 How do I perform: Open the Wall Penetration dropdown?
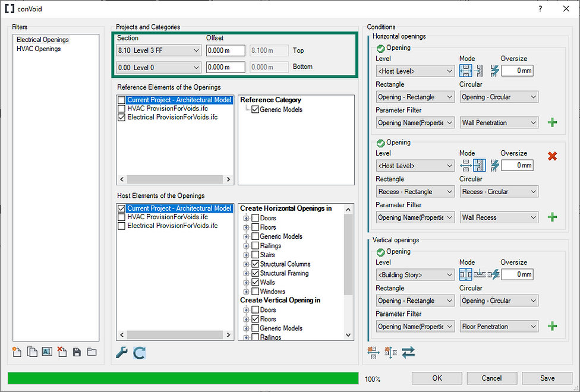(499, 123)
